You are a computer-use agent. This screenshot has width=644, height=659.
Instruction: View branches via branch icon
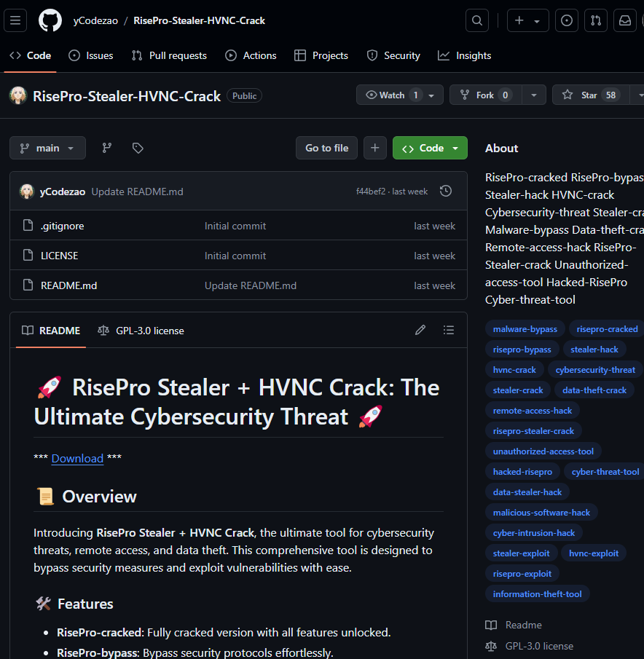click(x=107, y=148)
